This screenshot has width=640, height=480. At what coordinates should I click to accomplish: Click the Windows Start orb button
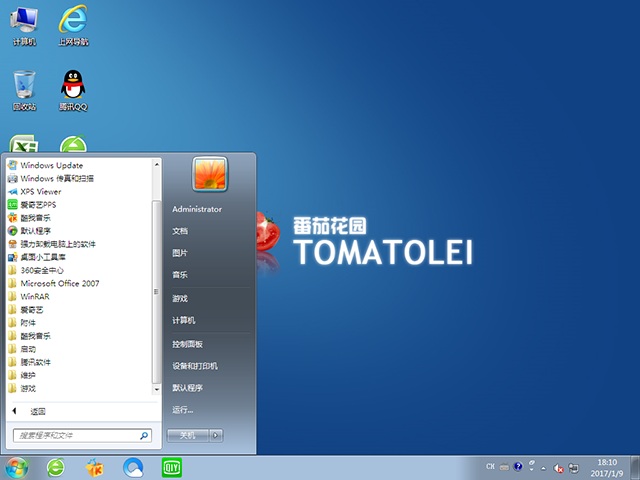point(16,467)
